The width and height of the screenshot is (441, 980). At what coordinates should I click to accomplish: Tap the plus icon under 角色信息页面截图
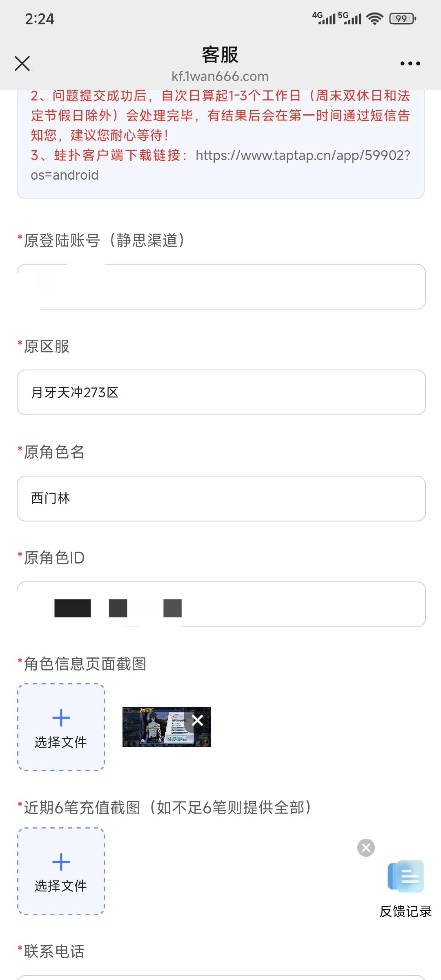61,717
